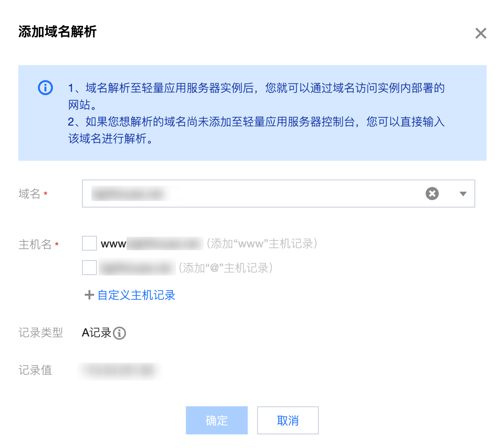The image size is (502, 448).
Task: Click the 主机名 field label
Action: pyautogui.click(x=35, y=244)
